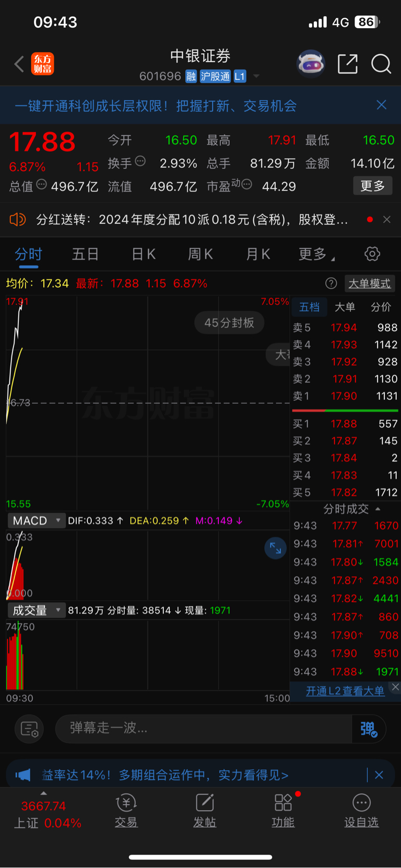The height and width of the screenshot is (868, 401).
Task: Tap the intraday price chart area
Action: click(148, 402)
